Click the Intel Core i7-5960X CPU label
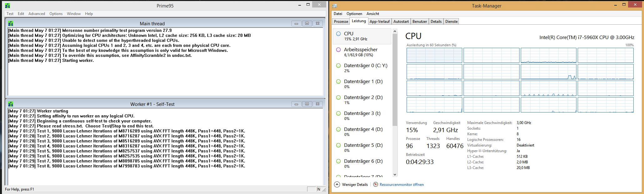This screenshot has height=194, width=644. coord(587,37)
